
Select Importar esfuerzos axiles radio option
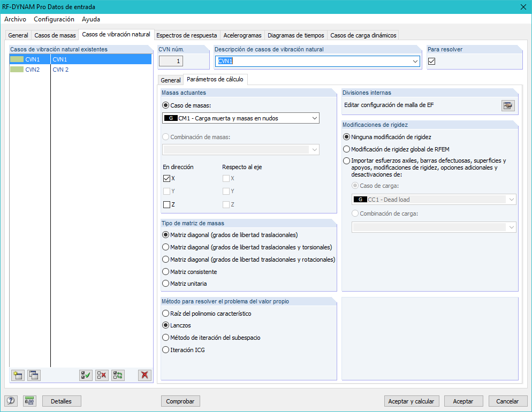pos(346,161)
